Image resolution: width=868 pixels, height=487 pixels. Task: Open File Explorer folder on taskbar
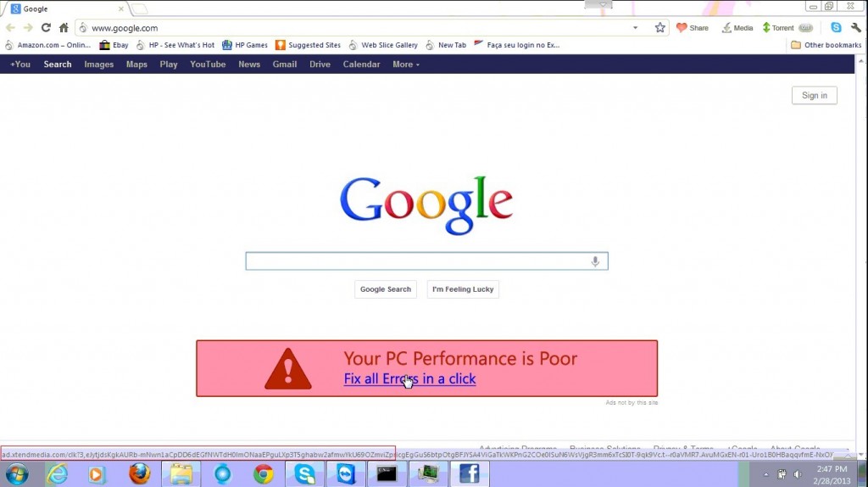(x=181, y=474)
